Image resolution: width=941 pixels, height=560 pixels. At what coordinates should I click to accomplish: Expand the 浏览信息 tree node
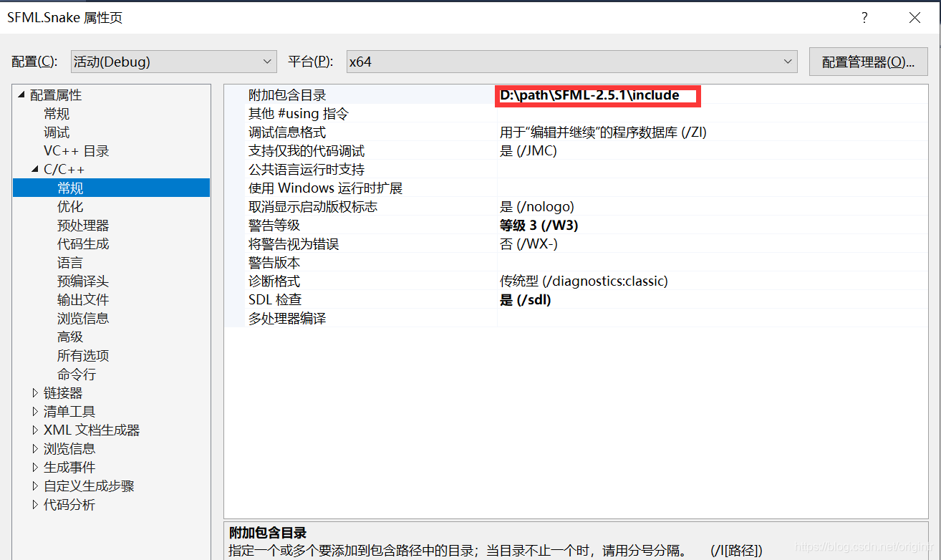point(35,448)
